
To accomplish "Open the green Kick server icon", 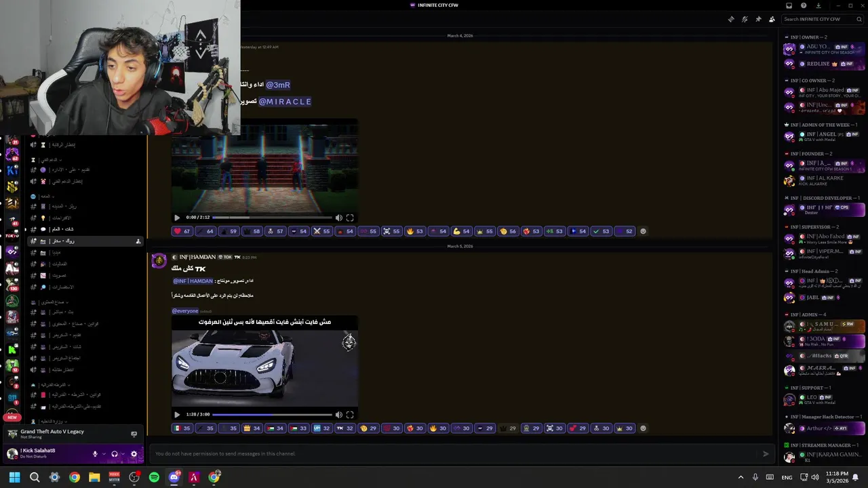I will (x=12, y=350).
